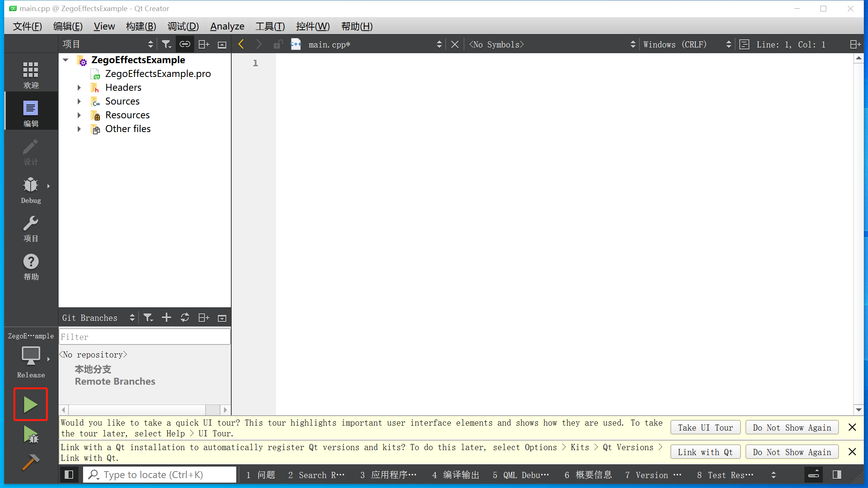Open output panes selector arrows
The width and height of the screenshot is (868, 488).
773,475
